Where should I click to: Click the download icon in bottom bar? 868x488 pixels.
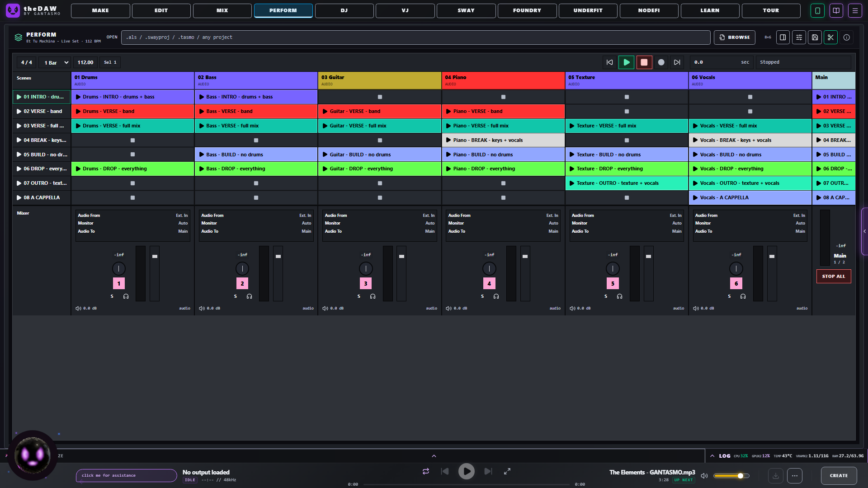tap(776, 475)
